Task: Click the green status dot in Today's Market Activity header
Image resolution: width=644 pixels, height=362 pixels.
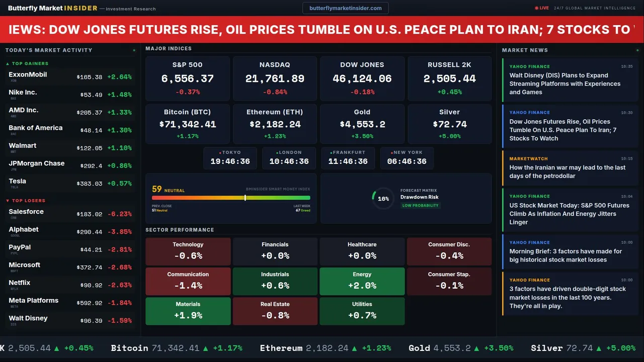Action: point(134,50)
